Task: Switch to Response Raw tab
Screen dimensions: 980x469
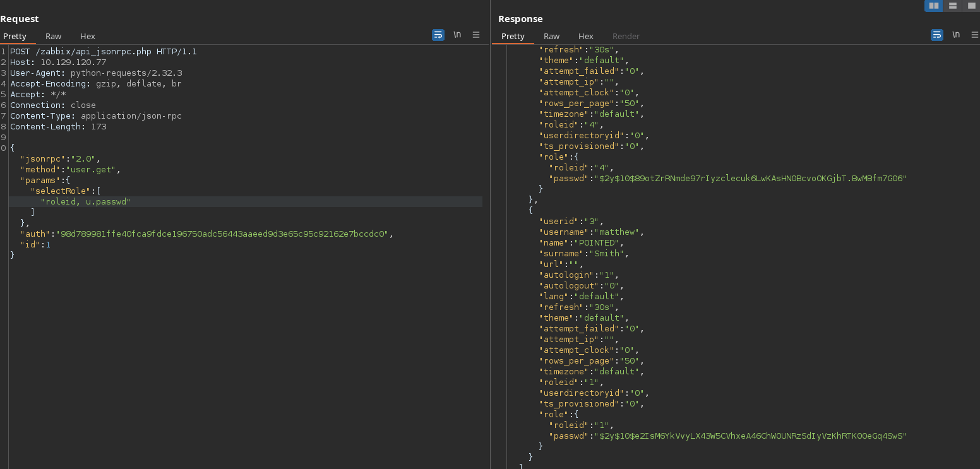Action: pyautogui.click(x=552, y=36)
